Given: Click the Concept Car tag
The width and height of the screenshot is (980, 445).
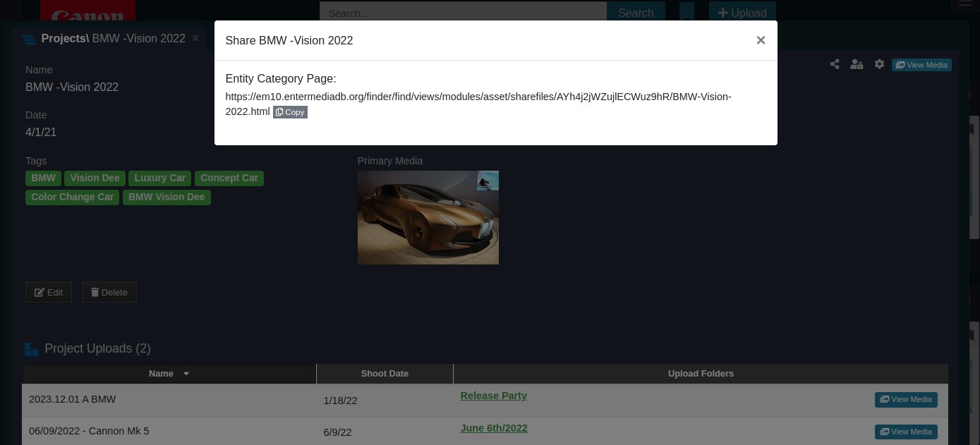Looking at the screenshot, I should click(x=229, y=178).
